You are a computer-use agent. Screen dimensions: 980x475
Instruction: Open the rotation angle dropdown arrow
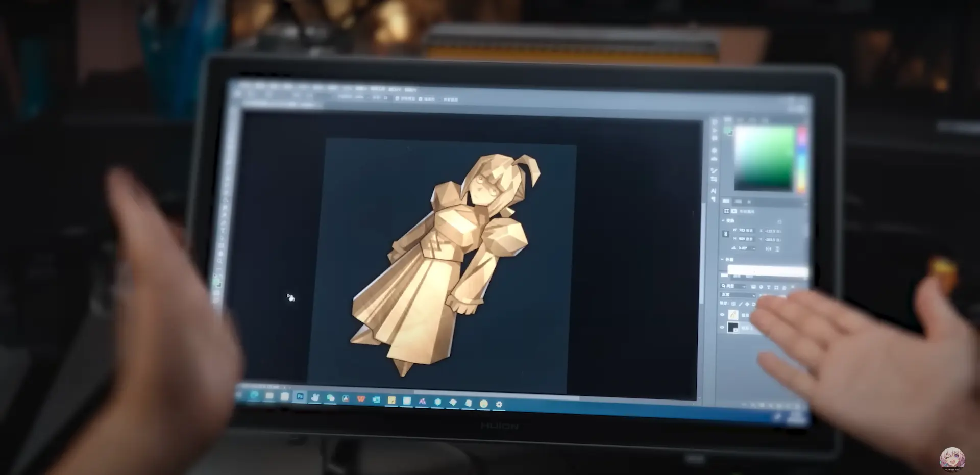(x=755, y=248)
